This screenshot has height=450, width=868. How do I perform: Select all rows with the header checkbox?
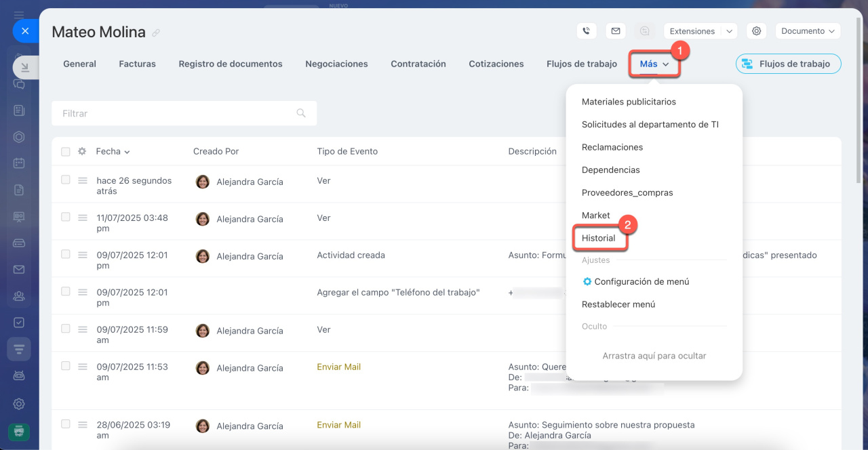click(x=66, y=152)
